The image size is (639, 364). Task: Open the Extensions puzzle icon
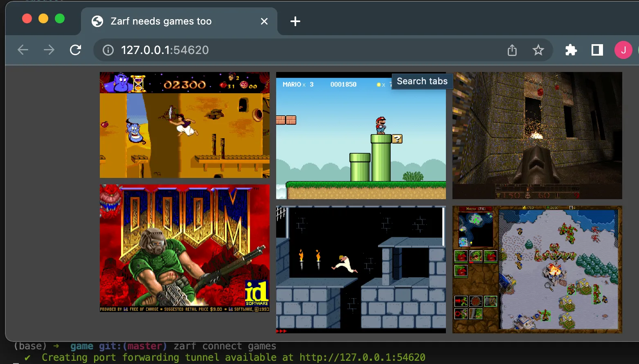tap(571, 50)
